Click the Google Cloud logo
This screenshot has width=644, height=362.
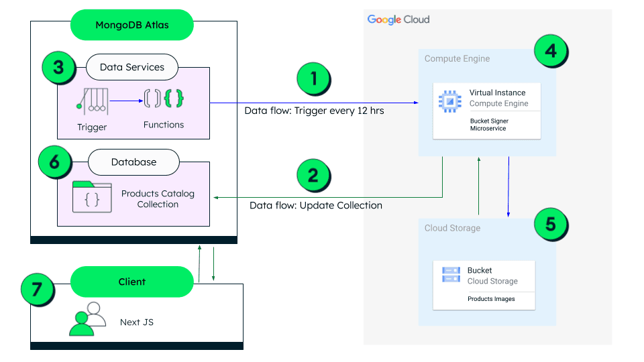398,19
